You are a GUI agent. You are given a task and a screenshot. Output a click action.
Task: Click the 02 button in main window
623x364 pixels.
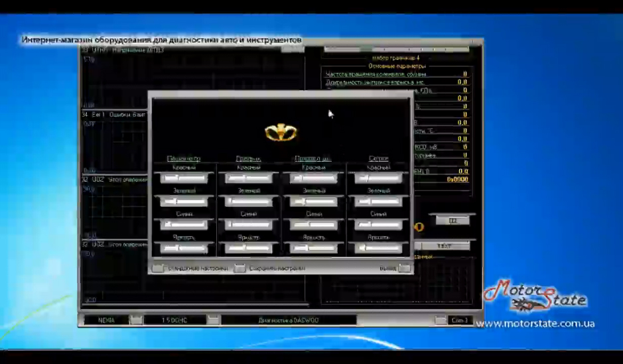452,221
